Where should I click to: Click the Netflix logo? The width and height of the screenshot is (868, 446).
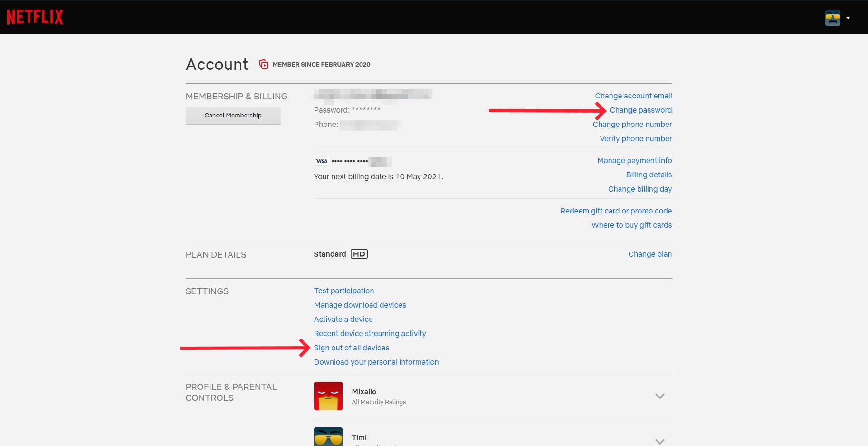click(35, 18)
